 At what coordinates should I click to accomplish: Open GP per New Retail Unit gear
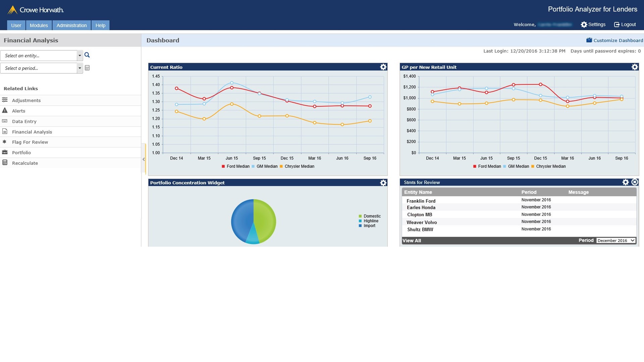point(634,67)
